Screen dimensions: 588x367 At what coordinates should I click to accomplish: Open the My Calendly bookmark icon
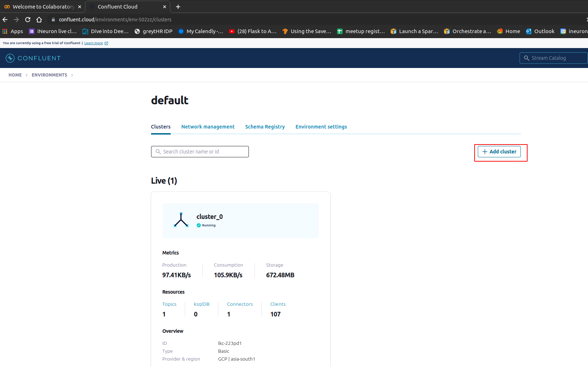[181, 31]
